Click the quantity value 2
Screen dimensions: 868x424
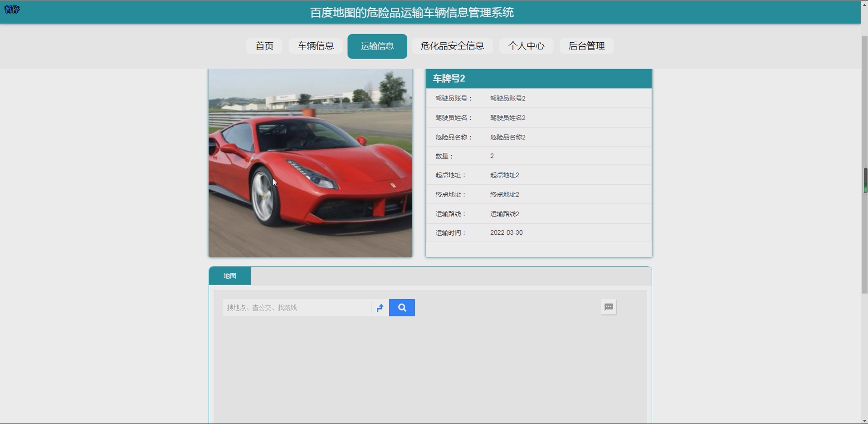pos(492,156)
